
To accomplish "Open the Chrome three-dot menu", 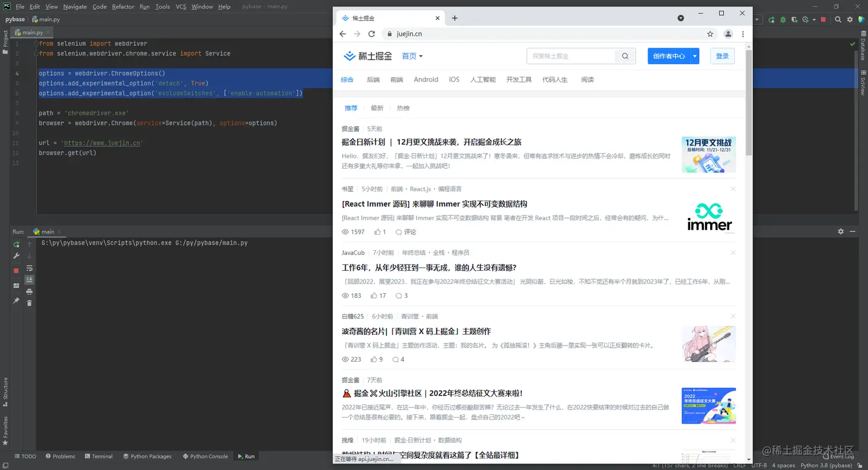I will (743, 34).
